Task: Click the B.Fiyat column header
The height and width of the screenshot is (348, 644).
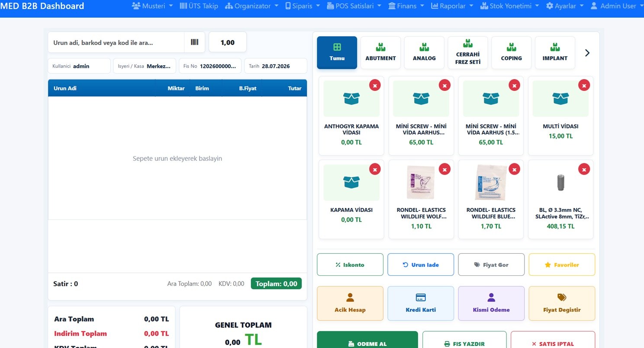Action: (x=248, y=88)
